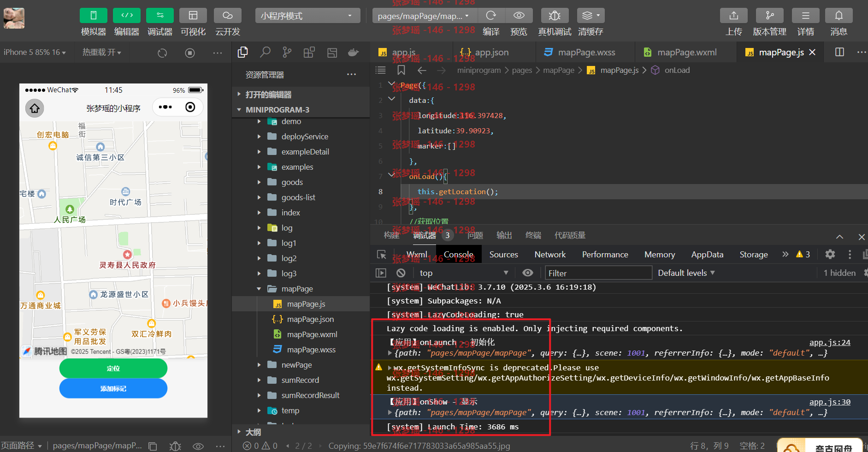Collapse the MINIPROGRAM-3 project section
868x452 pixels.
[x=301, y=110]
